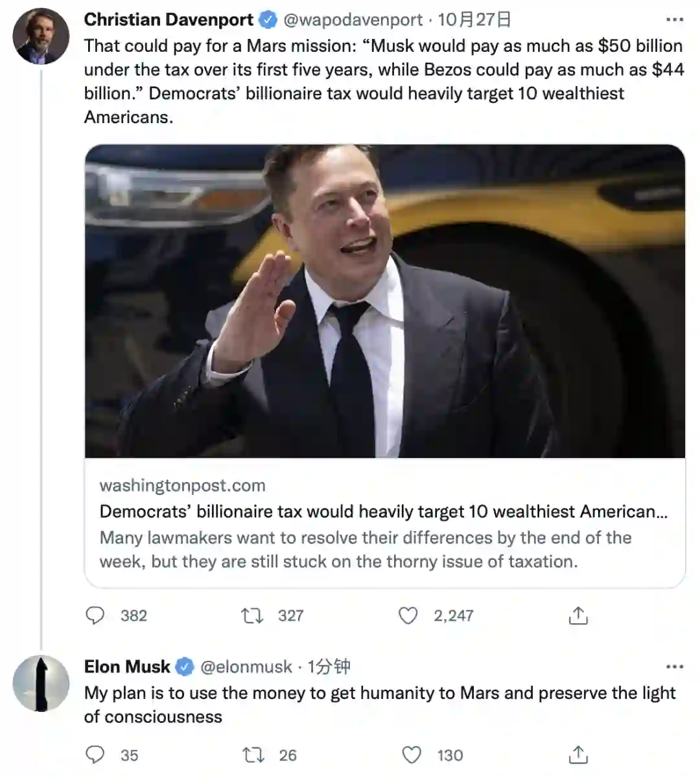The height and width of the screenshot is (778, 700).
Task: Click the Elon Musk display name
Action: 127,667
